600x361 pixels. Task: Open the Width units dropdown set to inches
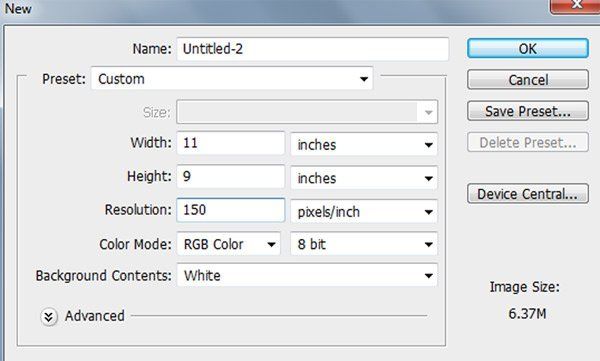(364, 145)
